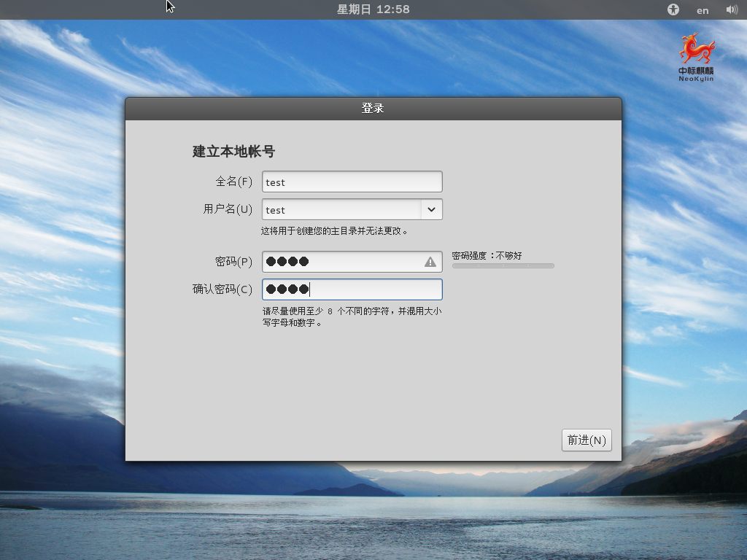Click the "en" input source indicator
The width and height of the screenshot is (747, 560).
click(x=702, y=10)
